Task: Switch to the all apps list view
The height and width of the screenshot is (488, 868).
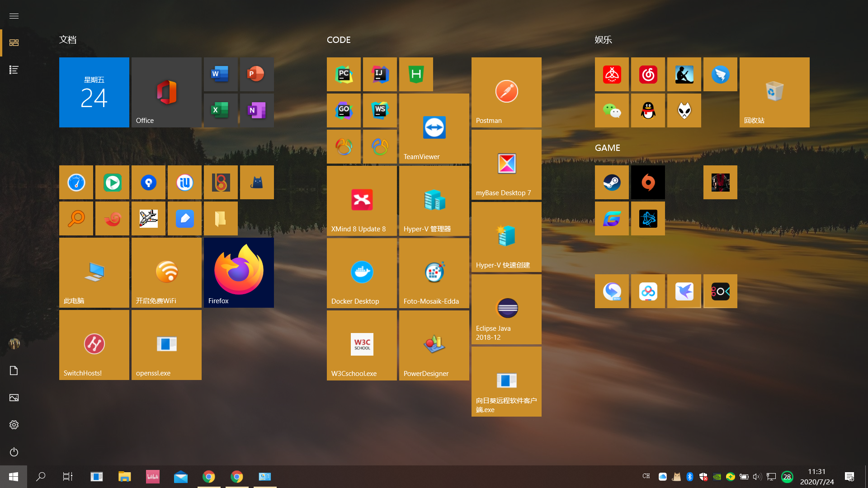Action: point(14,70)
